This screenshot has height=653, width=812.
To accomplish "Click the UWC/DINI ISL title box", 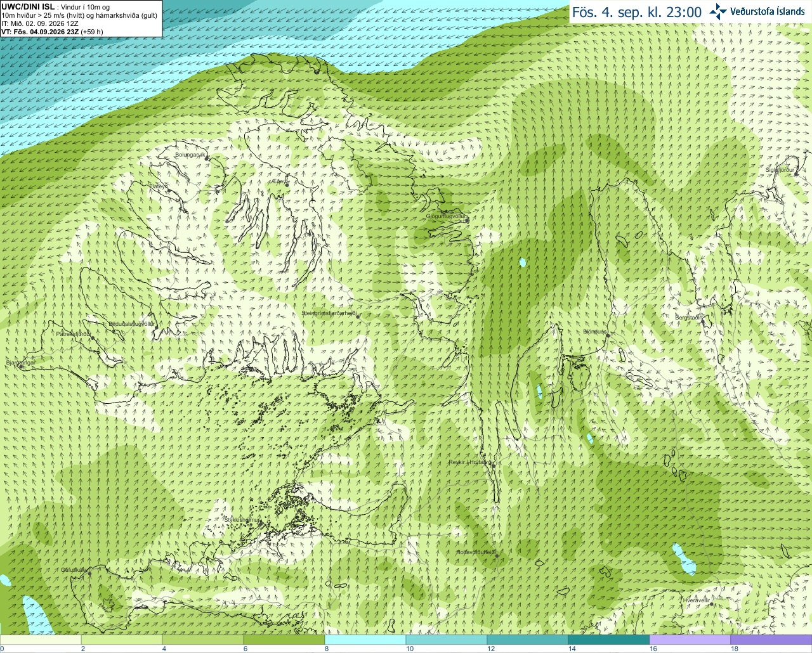I will [81, 18].
